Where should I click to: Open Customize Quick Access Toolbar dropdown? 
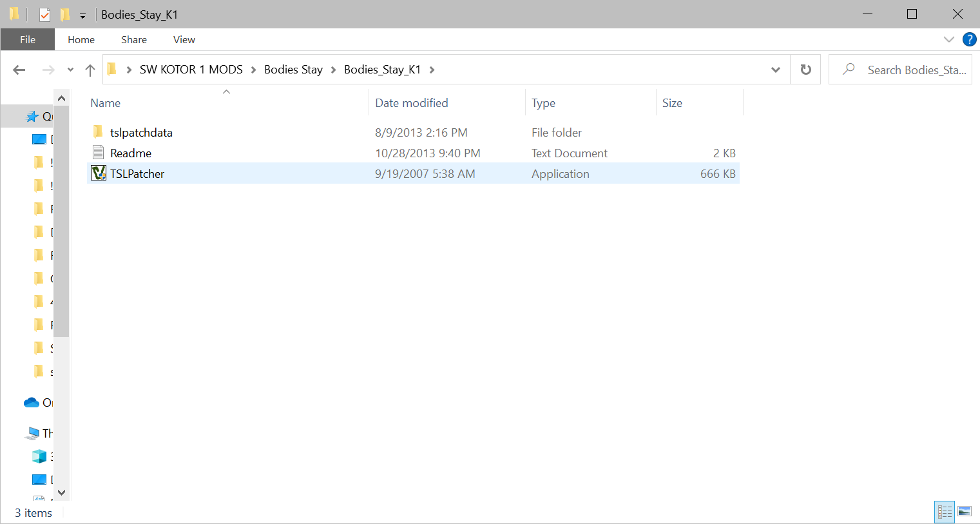(x=82, y=15)
